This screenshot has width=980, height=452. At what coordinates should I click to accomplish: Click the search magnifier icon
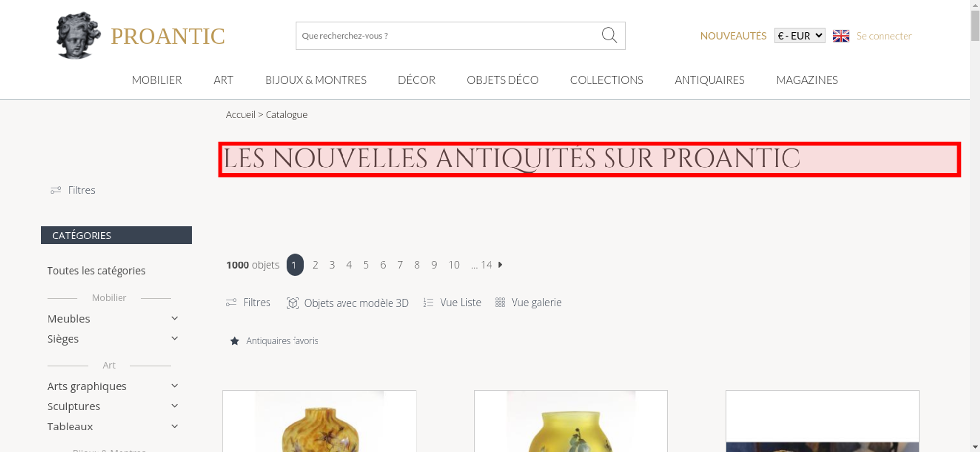609,35
